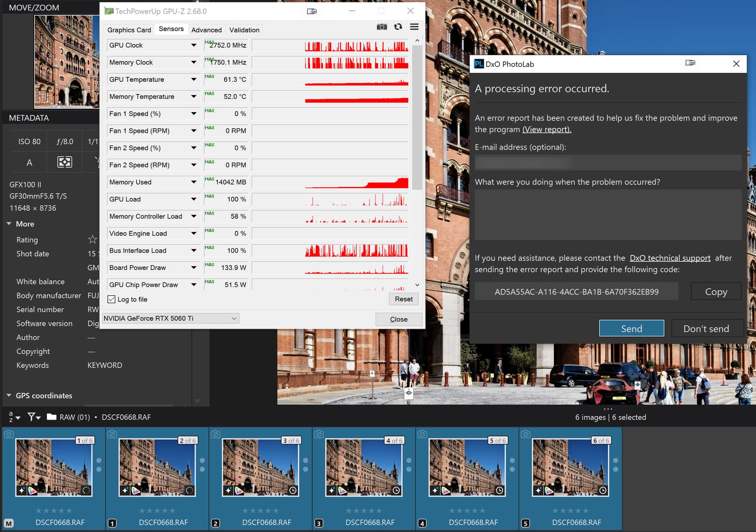Click the RAW (01) folder icon
Image resolution: width=756 pixels, height=532 pixels.
point(52,417)
